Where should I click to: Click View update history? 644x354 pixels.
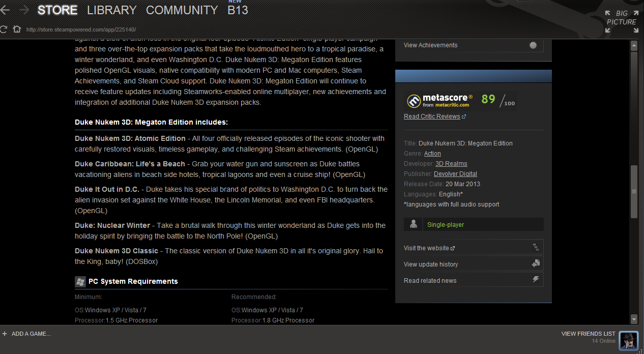point(431,264)
